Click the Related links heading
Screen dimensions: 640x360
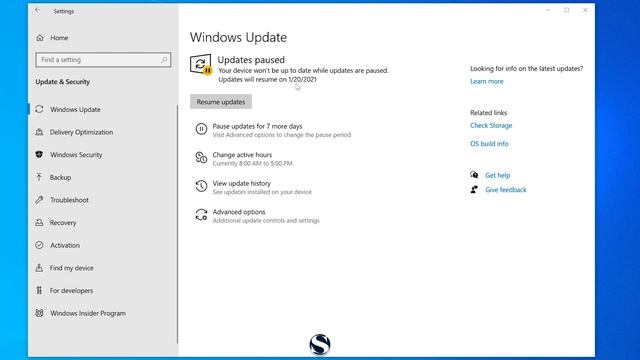(x=489, y=113)
